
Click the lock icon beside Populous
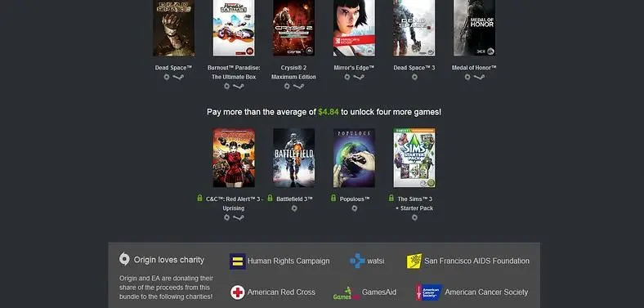point(333,198)
